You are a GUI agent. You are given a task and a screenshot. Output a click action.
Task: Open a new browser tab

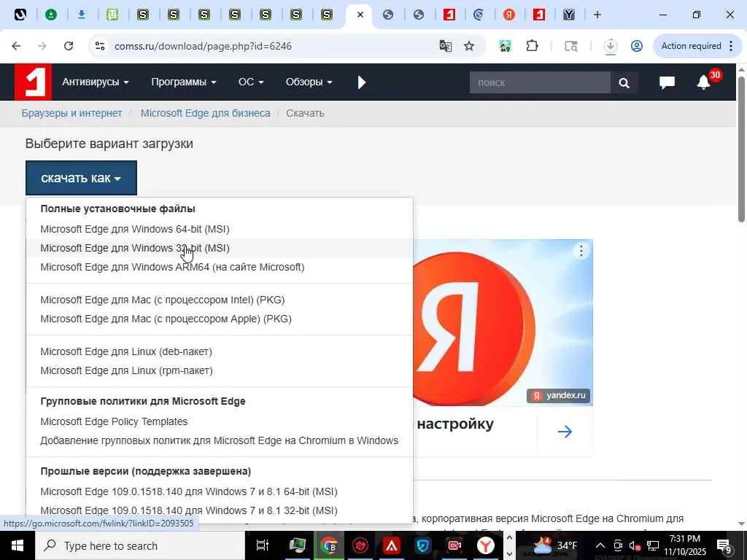pos(597,15)
